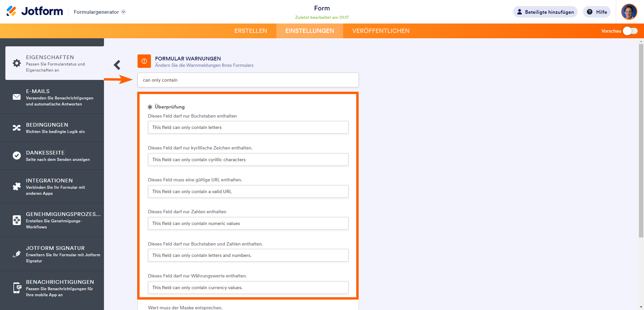Click the Überprüfung section heading

coord(169,107)
